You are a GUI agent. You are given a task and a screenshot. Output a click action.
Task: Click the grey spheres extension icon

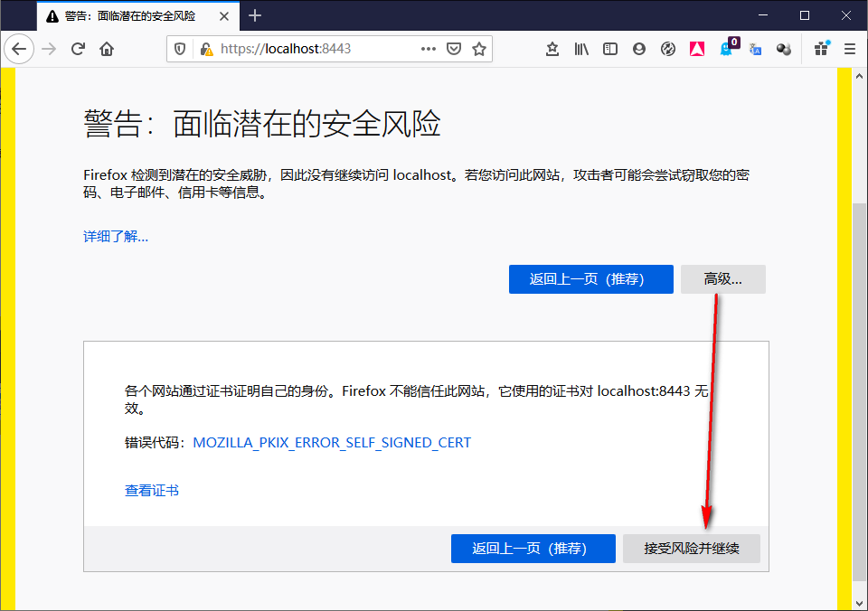click(x=783, y=49)
